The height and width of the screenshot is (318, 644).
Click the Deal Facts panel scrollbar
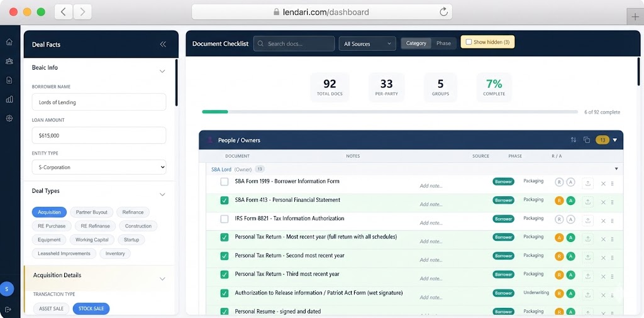tap(177, 83)
